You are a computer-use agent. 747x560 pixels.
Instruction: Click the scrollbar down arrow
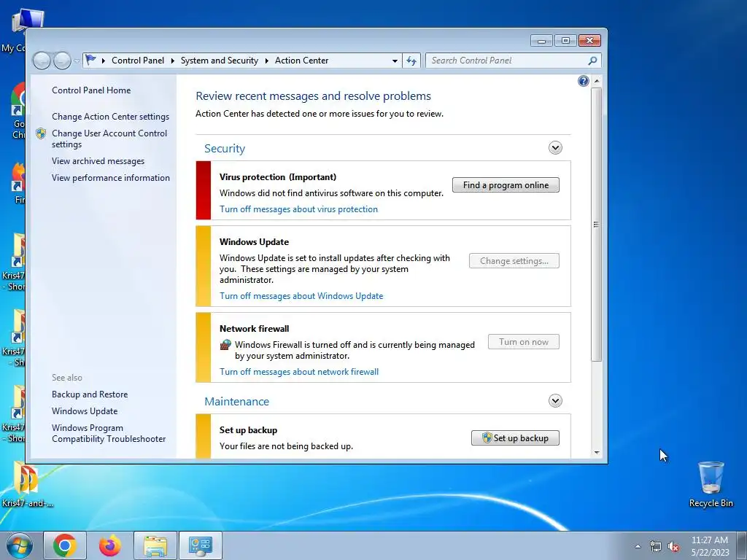(597, 452)
